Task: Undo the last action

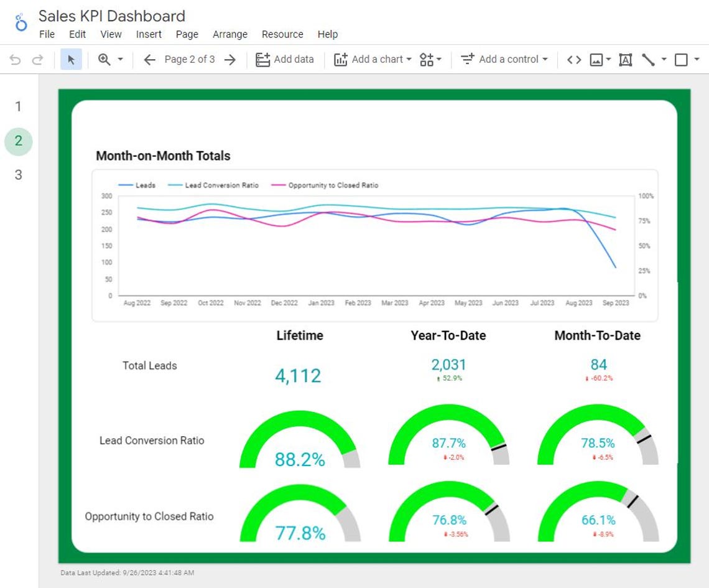Action: point(15,59)
